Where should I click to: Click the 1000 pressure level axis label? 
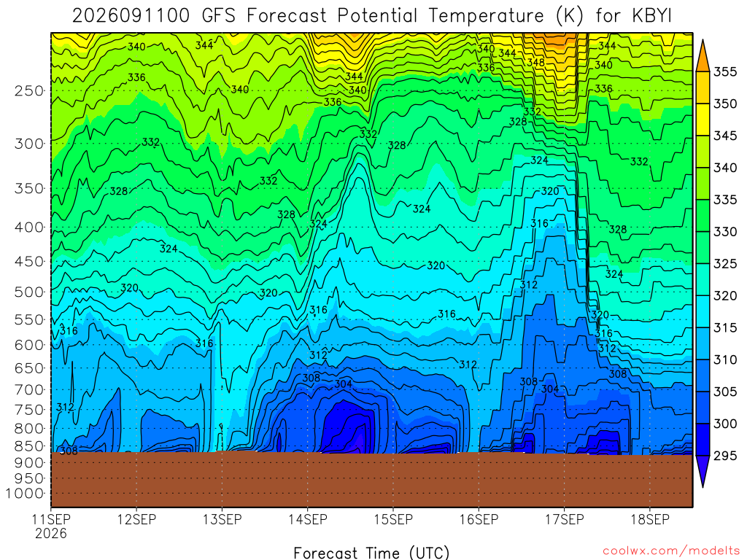pyautogui.click(x=26, y=494)
